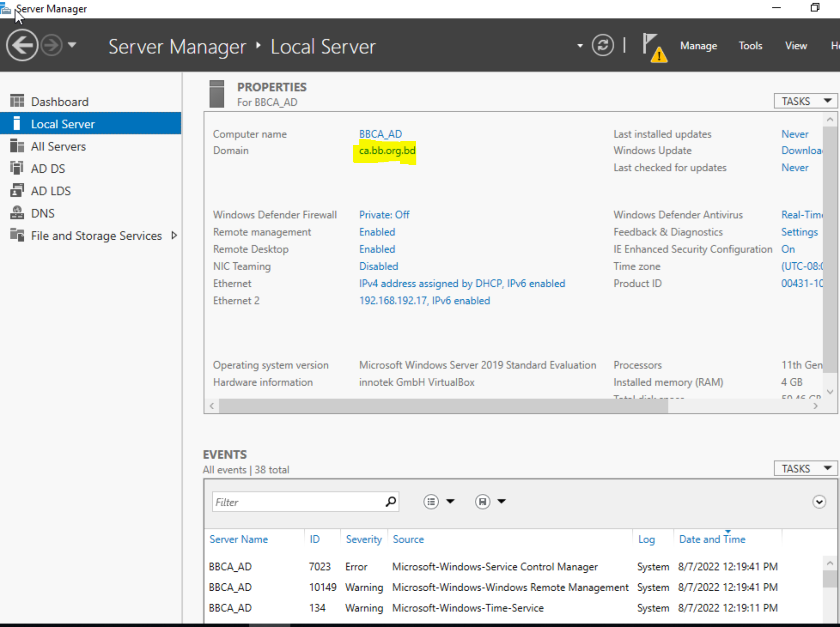
Task: Select event 7023 Error row
Action: [513, 567]
